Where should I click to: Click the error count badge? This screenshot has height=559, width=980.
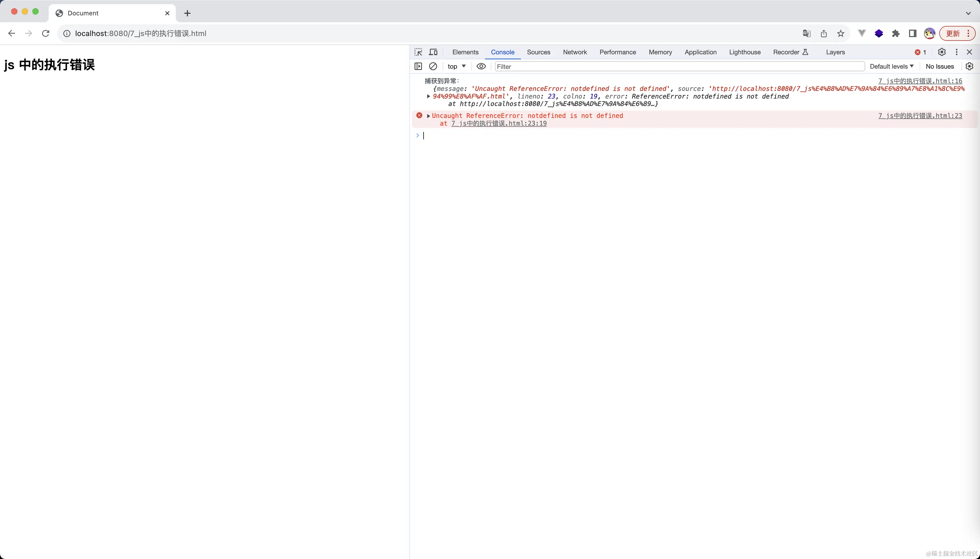[919, 52]
